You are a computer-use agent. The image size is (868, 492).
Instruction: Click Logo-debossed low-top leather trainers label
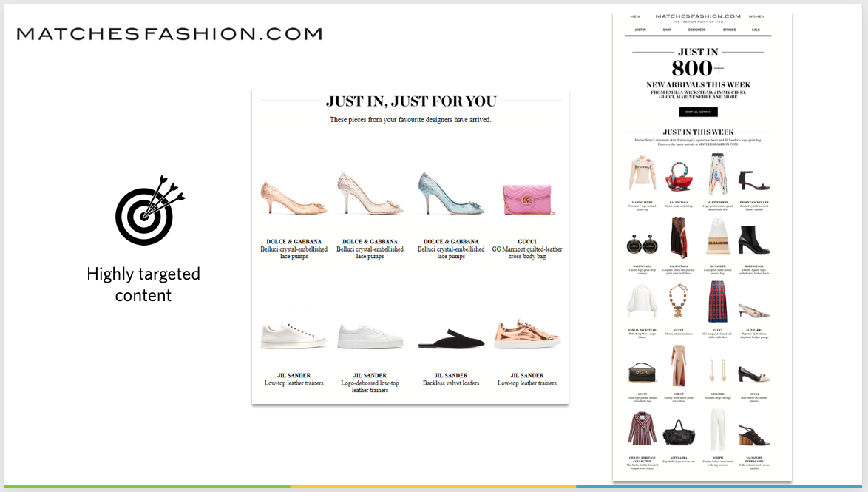[x=370, y=386]
